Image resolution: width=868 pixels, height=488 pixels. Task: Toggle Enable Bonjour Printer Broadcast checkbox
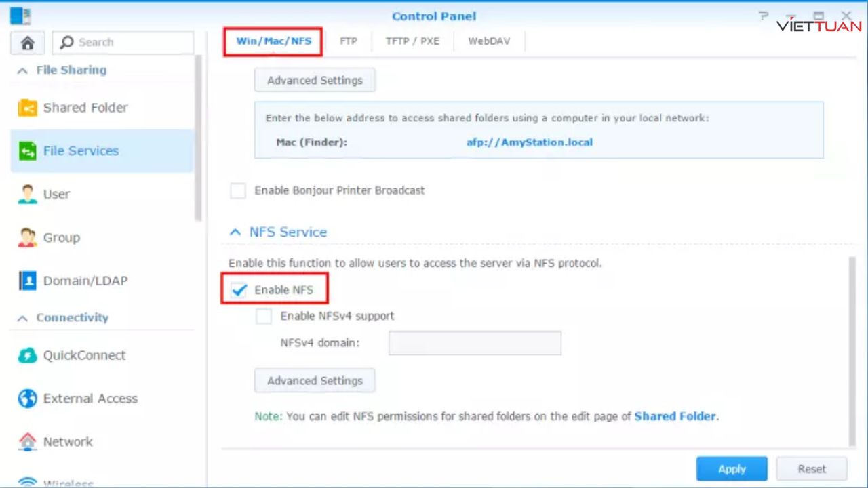tap(238, 191)
